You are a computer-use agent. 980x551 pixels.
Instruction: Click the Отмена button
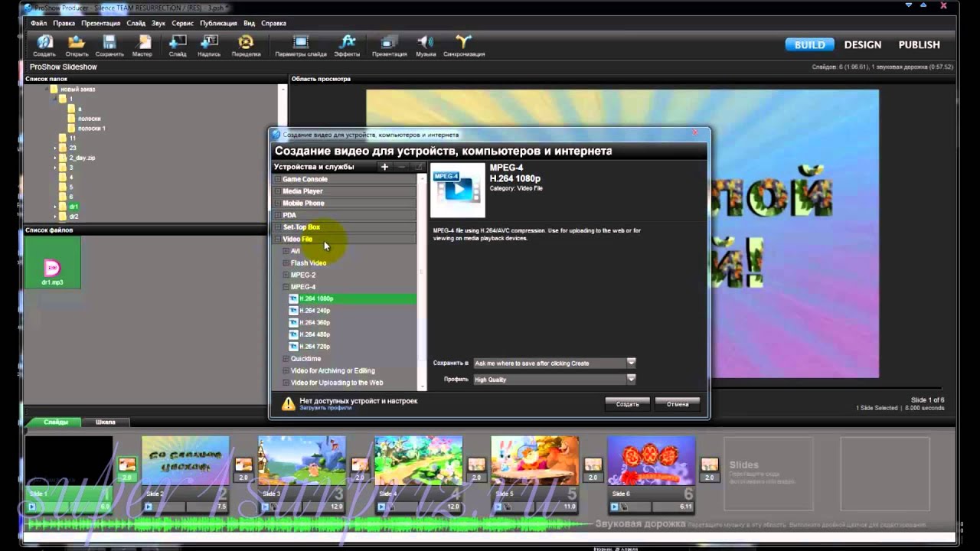click(678, 404)
